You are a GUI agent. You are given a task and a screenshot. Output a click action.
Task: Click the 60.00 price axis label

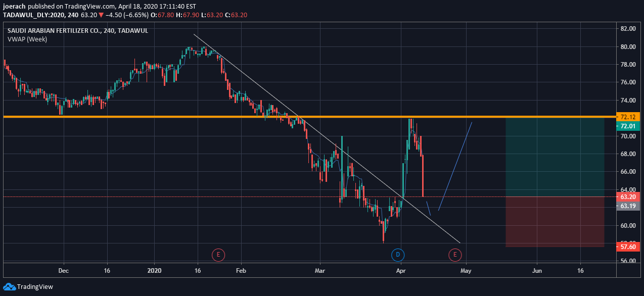[628, 225]
